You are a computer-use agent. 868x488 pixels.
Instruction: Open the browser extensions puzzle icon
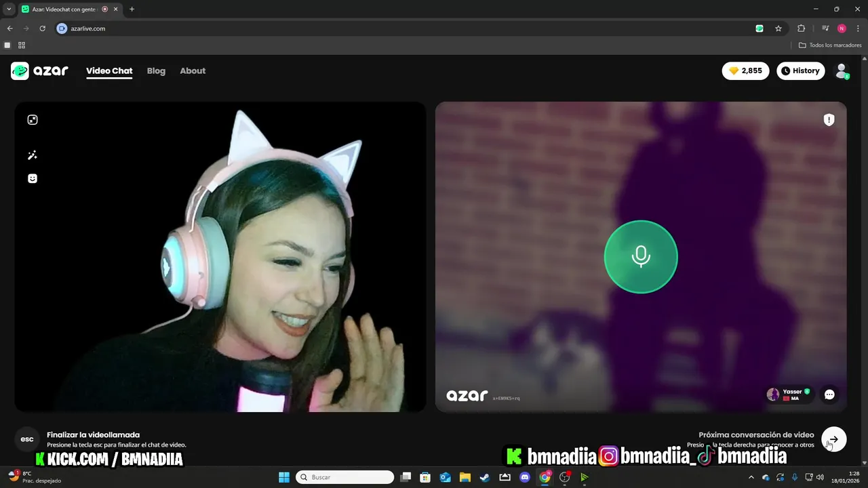[801, 28]
